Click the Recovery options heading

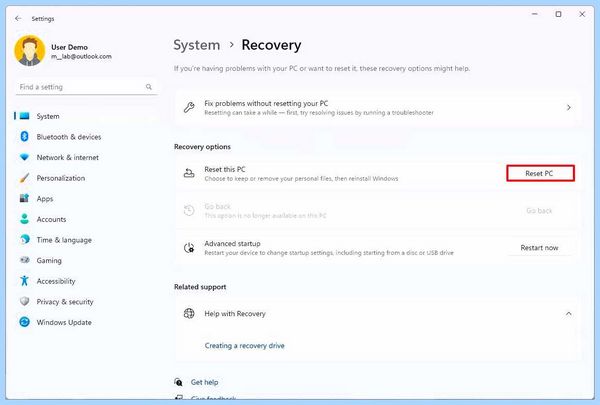coord(202,147)
